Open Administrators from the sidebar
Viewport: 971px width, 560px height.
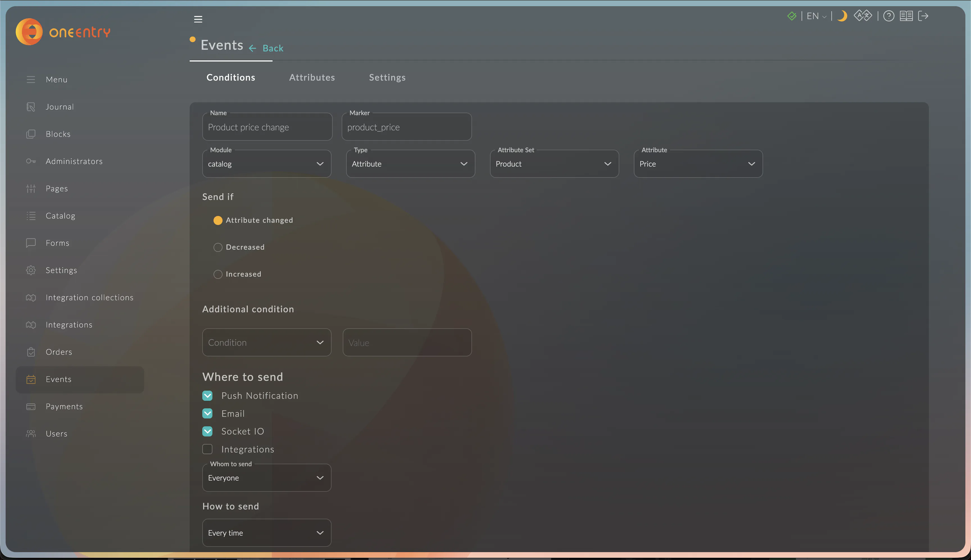click(x=74, y=161)
